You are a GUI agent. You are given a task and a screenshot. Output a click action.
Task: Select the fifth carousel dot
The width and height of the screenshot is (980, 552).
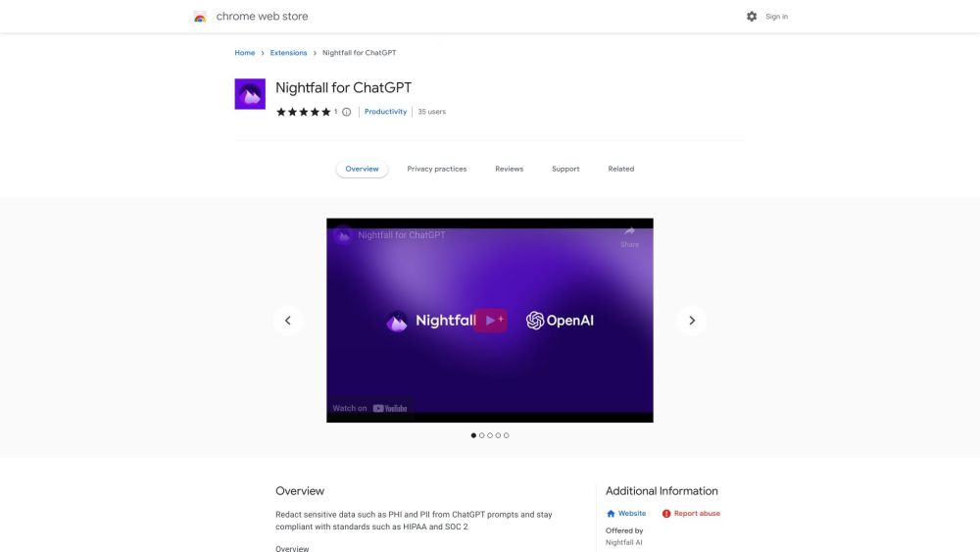pos(507,435)
